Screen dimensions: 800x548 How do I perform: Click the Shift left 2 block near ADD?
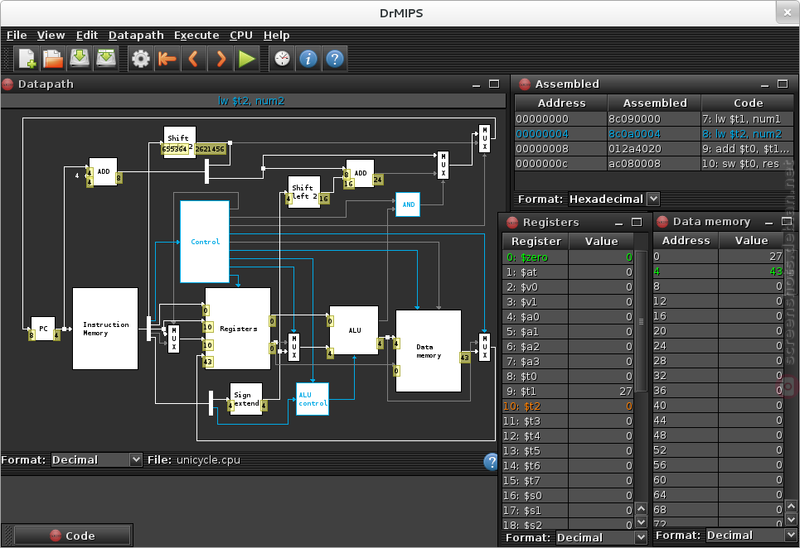[304, 192]
